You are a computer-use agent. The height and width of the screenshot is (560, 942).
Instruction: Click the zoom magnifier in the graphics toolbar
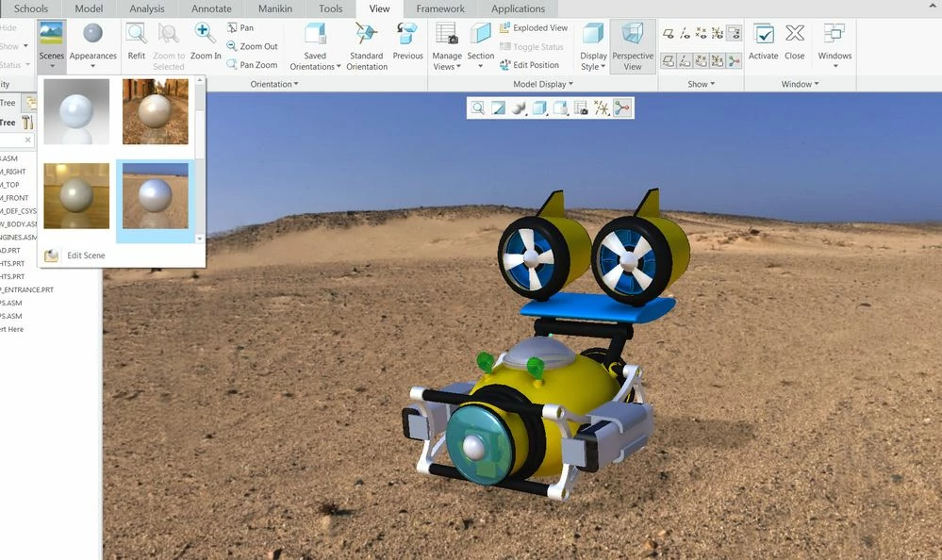tap(478, 107)
